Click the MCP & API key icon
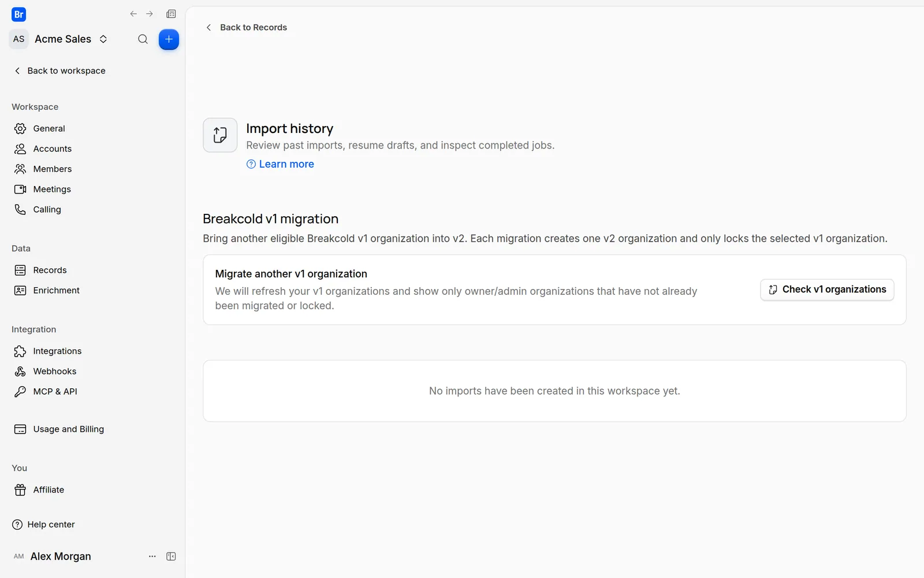This screenshot has height=578, width=924. [20, 391]
